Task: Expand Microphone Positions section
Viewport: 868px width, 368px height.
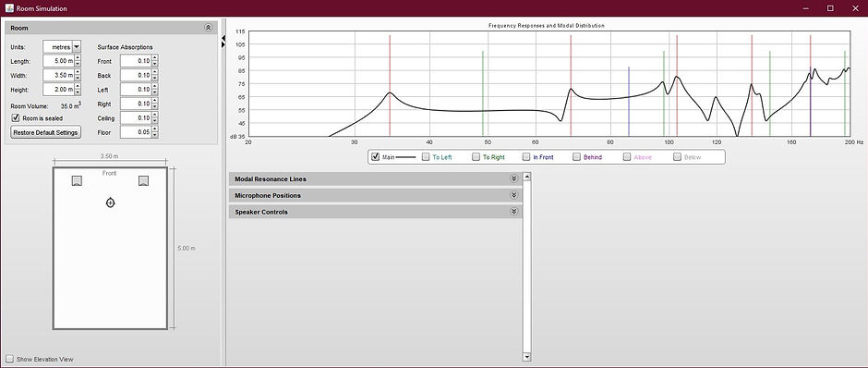Action: [513, 196]
